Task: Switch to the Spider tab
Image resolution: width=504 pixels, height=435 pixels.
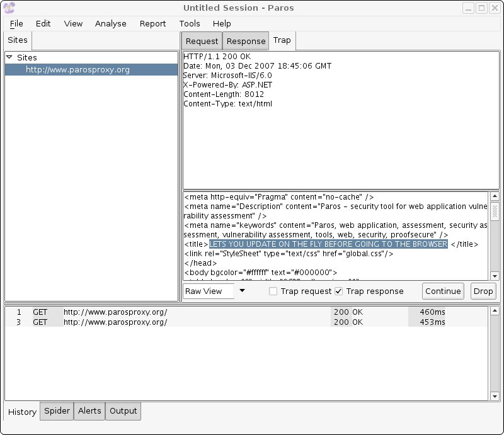Action: pos(57,411)
